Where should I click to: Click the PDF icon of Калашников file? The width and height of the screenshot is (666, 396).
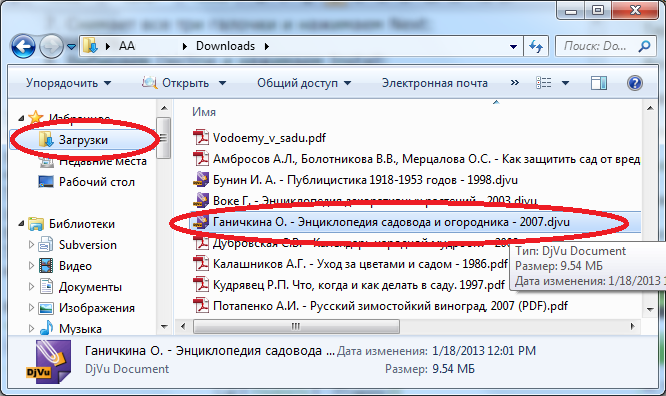200,263
